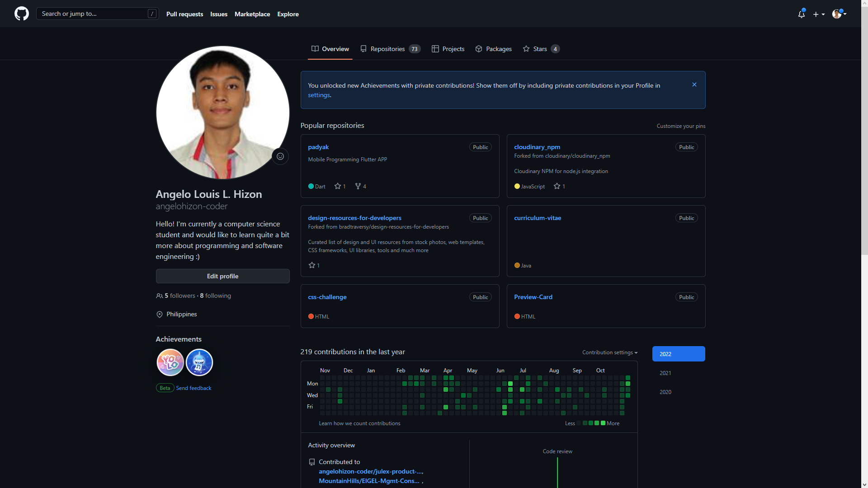Open Marketplace in top navigation
This screenshot has height=488, width=868.
[x=252, y=14]
